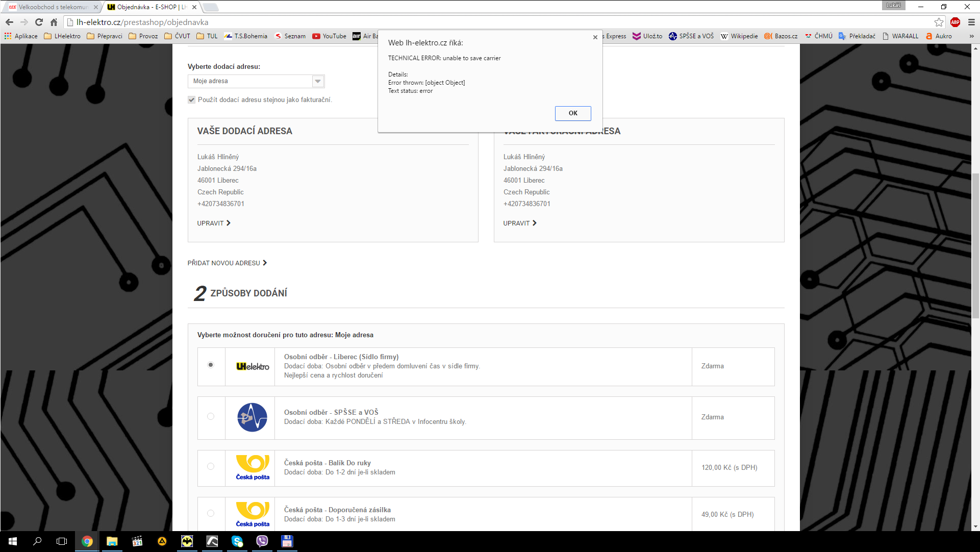980x552 pixels.
Task: Toggle same address as billing checkbox
Action: [x=192, y=100]
